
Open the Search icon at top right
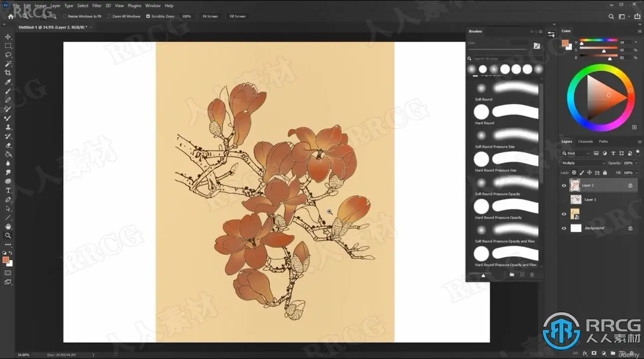coord(612,16)
